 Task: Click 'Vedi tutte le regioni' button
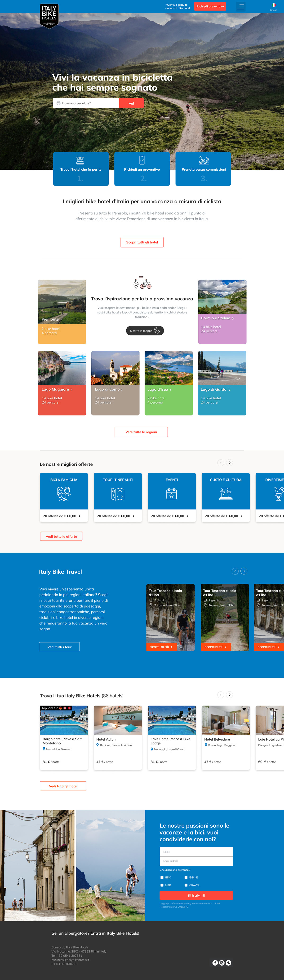141,432
